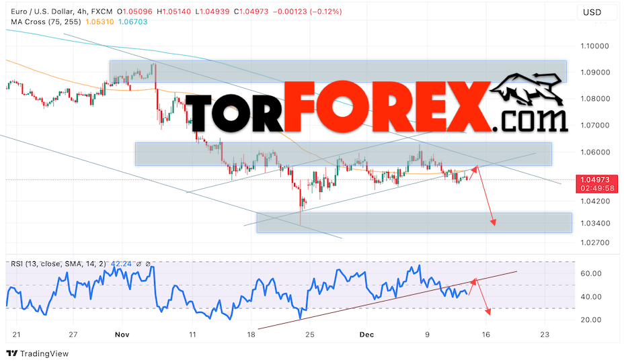Click the 1.04200 price axis label
626x364 pixels.
[594, 201]
